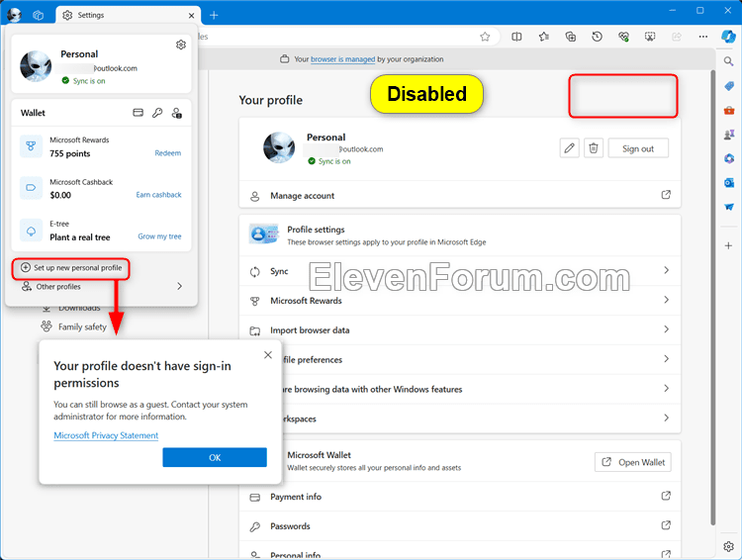Screen dimensions: 742x560
Task: Remove the Personal profile with trash button
Action: (594, 148)
